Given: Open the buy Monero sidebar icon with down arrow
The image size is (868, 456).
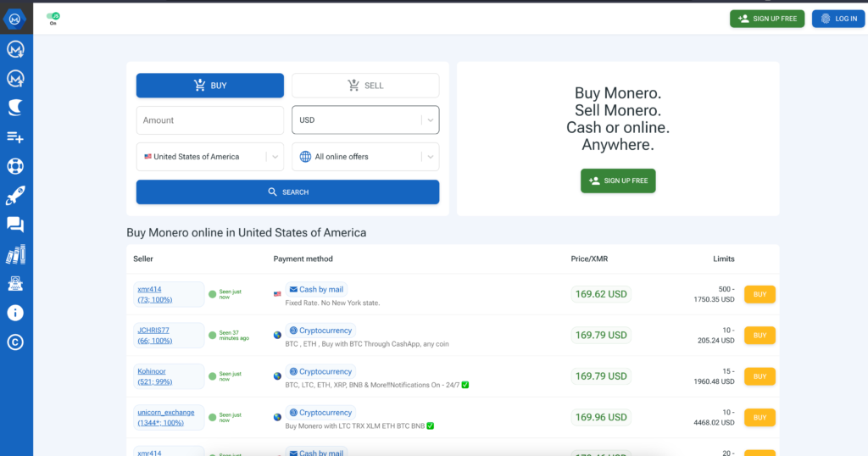Looking at the screenshot, I should point(15,49).
